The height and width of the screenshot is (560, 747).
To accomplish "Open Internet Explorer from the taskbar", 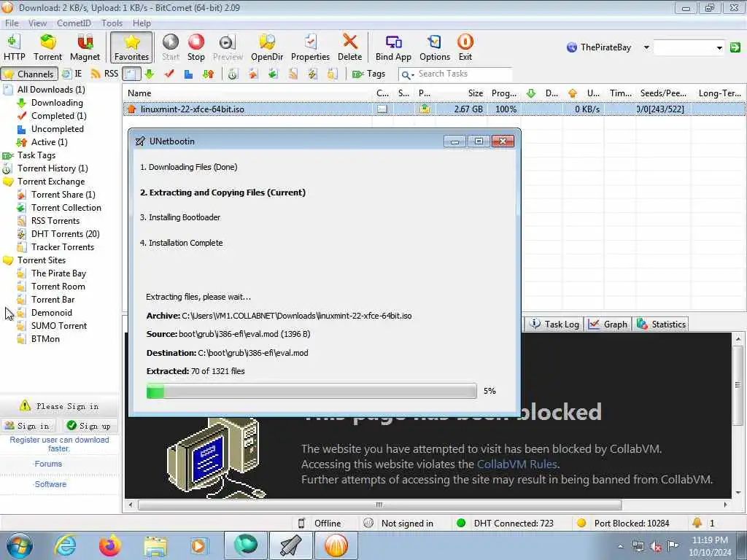I will (x=65, y=545).
